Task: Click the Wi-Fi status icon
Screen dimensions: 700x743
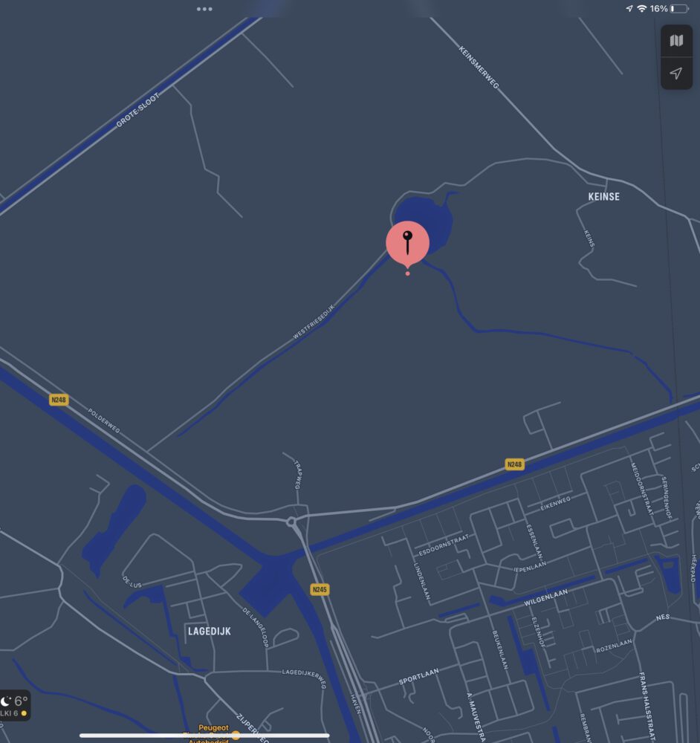Action: 642,8
